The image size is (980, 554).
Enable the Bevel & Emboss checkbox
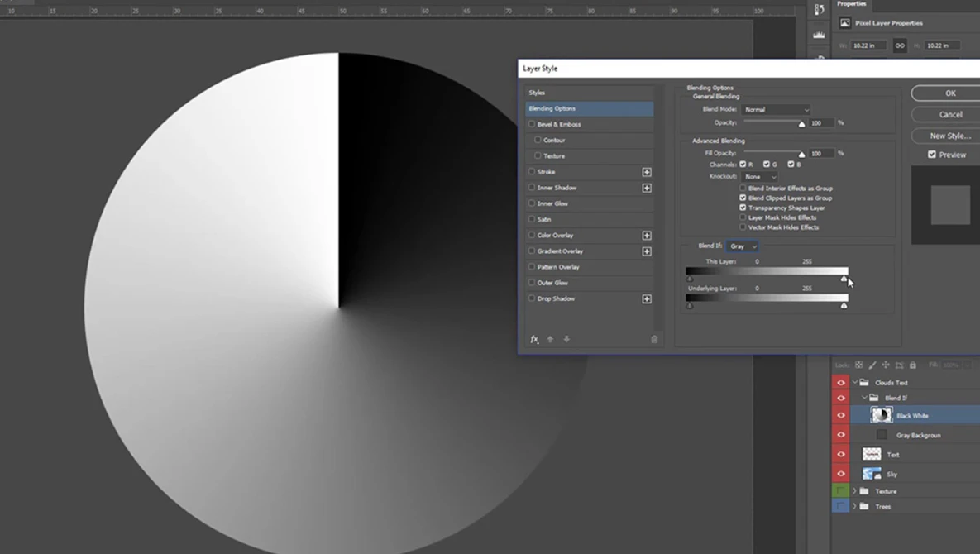pos(532,124)
